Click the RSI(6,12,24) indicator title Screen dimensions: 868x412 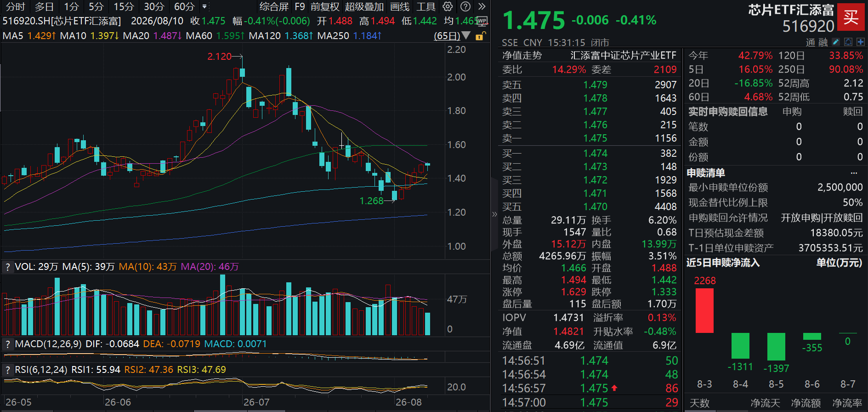pyautogui.click(x=41, y=370)
